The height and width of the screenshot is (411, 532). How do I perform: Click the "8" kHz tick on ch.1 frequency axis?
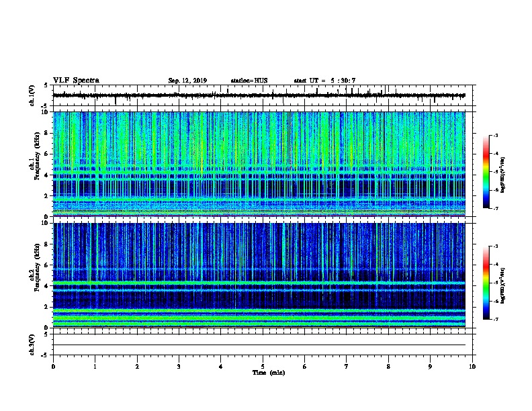47,133
